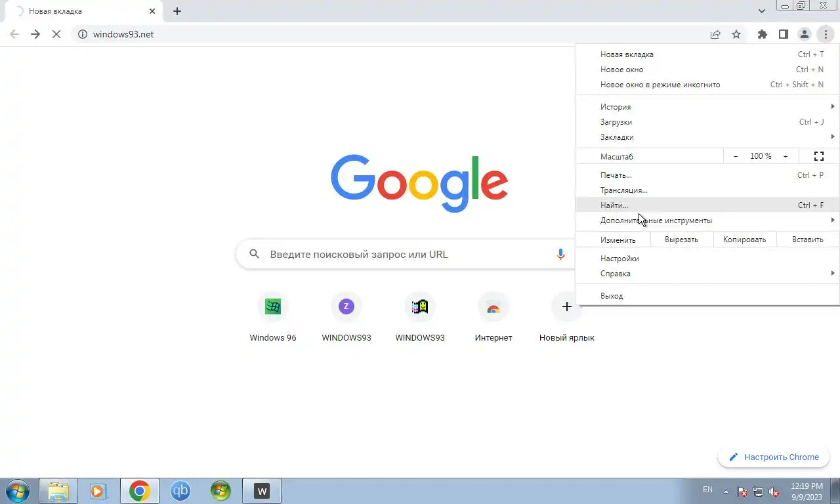Click the Настроить Chrome button
Screen dimensions: 840x504
pyautogui.click(x=774, y=457)
